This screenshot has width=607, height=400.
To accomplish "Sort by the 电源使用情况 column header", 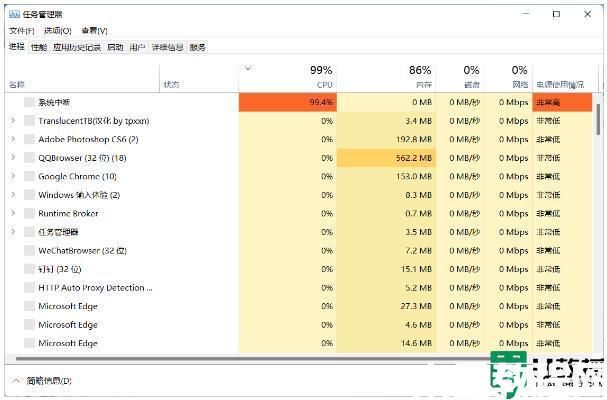I will pyautogui.click(x=562, y=78).
